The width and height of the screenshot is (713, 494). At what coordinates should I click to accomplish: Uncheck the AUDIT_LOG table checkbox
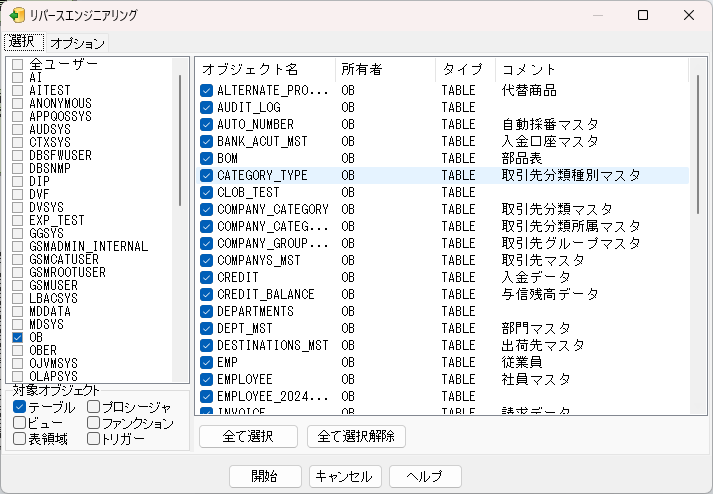(x=206, y=107)
